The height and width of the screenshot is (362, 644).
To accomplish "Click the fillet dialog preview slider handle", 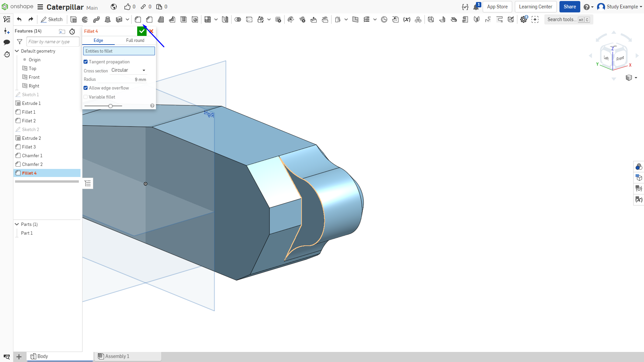I will (110, 106).
